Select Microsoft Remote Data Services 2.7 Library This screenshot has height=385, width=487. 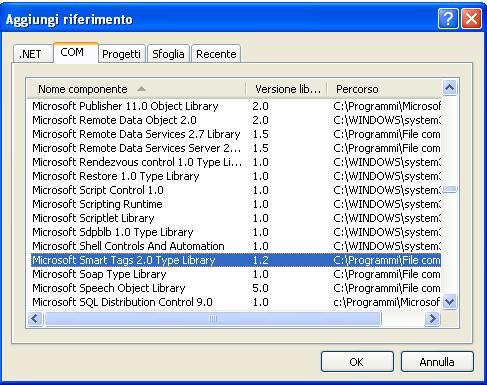[236, 134]
